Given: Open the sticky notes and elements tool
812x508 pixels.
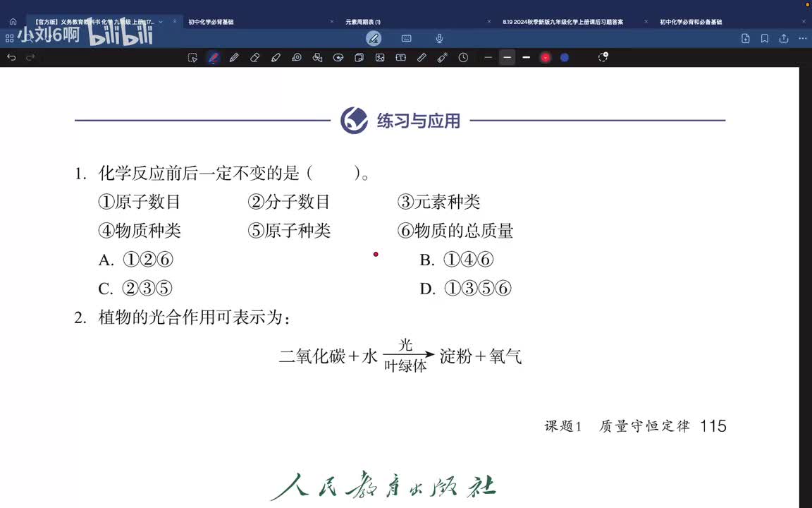Looking at the screenshot, I should click(359, 58).
